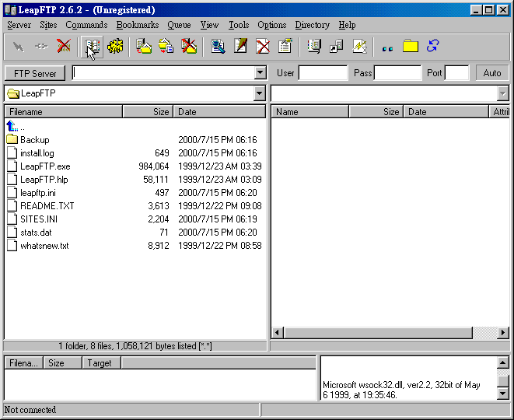Click the yellow new folder icon
514x420 pixels.
(411, 46)
